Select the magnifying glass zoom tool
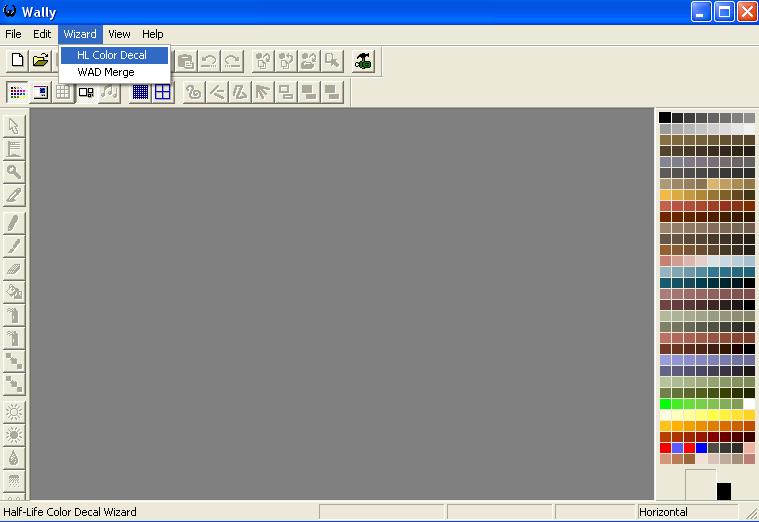Image resolution: width=759 pixels, height=522 pixels. coord(14,172)
